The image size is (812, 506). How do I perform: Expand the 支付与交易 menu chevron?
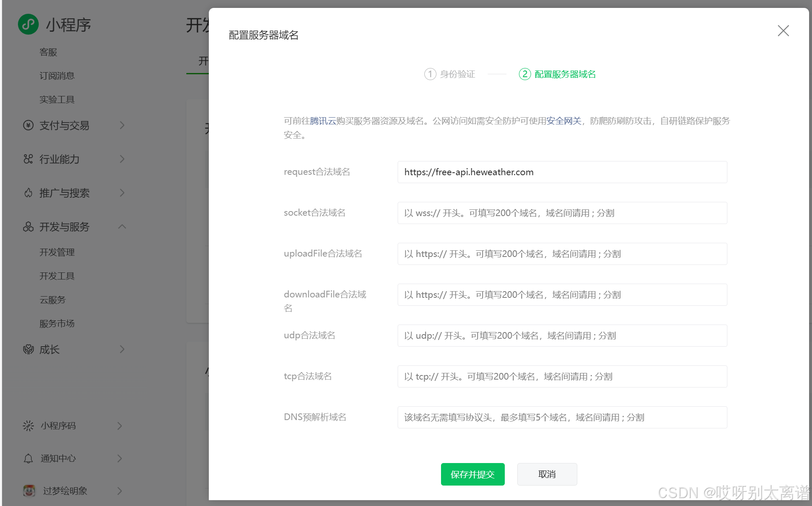[122, 125]
